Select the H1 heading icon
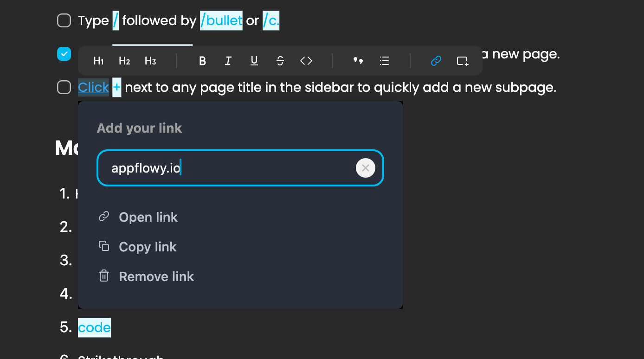 pos(98,61)
